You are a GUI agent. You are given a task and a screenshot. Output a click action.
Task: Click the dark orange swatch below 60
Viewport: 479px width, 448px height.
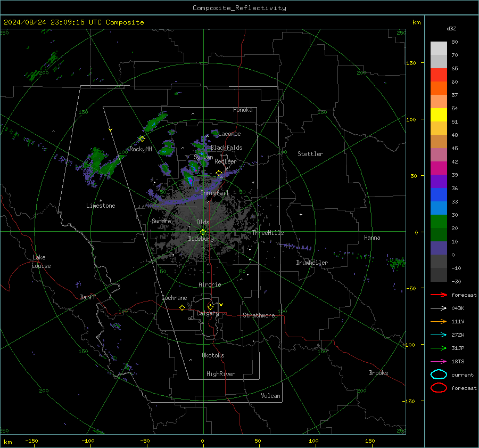click(x=439, y=88)
